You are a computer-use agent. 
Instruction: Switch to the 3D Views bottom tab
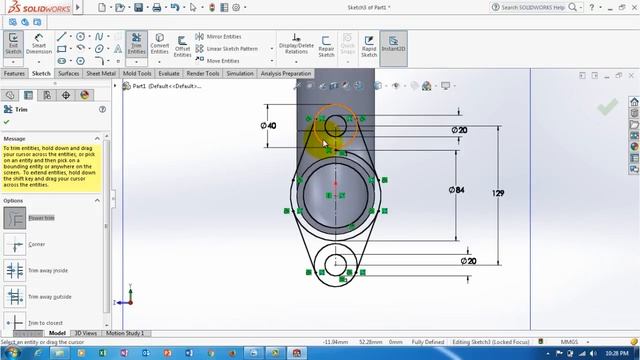coord(86,333)
